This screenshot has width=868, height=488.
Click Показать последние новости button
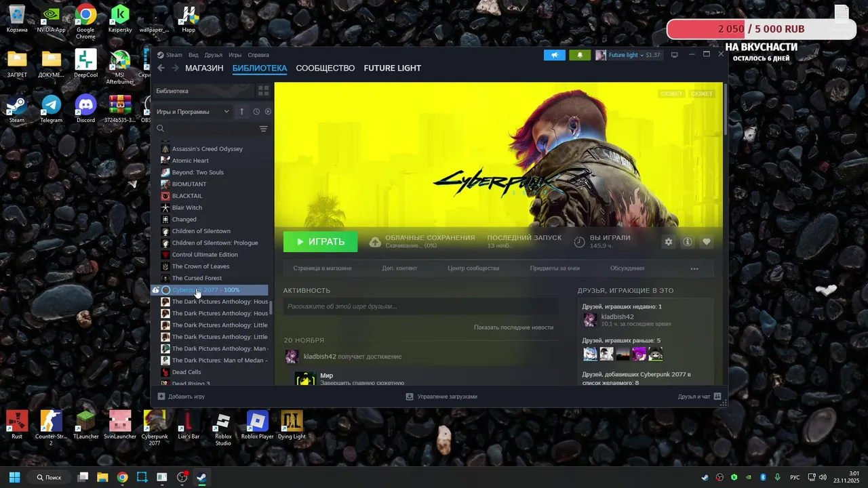point(513,327)
